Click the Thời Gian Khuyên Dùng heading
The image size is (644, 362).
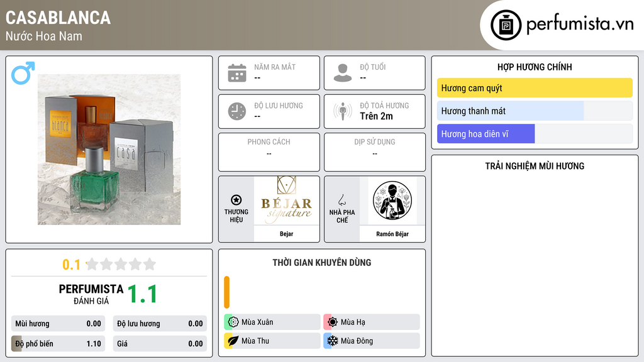click(322, 262)
